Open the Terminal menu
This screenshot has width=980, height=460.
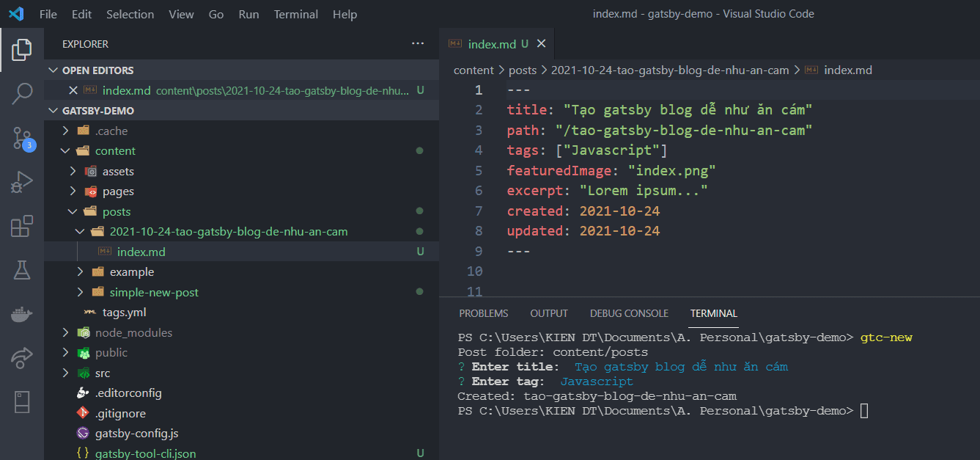(x=296, y=14)
